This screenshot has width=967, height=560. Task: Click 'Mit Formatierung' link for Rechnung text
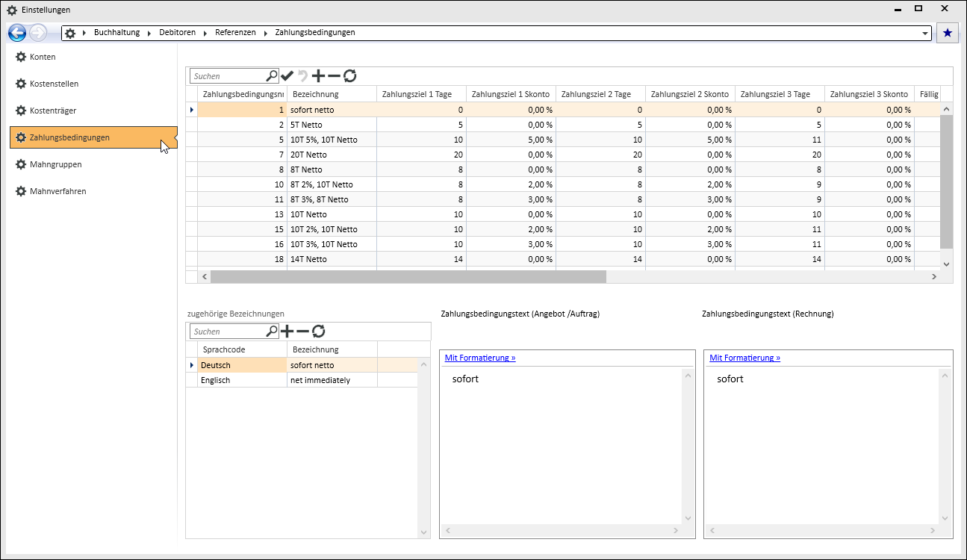pos(744,358)
